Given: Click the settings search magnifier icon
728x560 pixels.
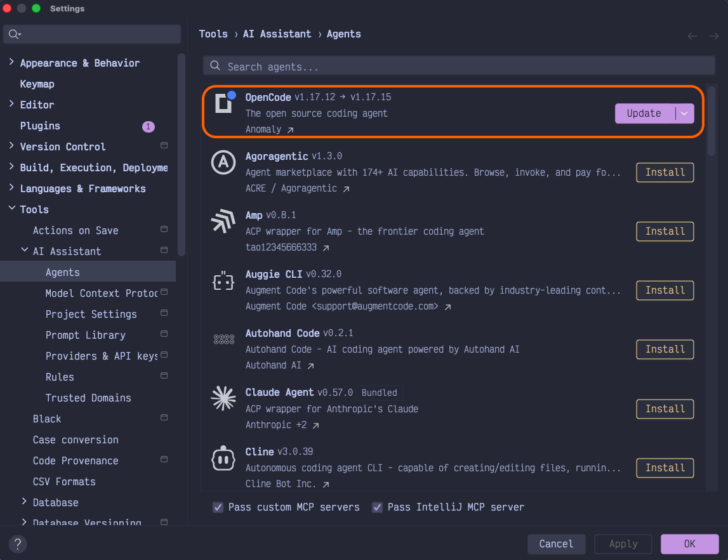Looking at the screenshot, I should tap(15, 34).
